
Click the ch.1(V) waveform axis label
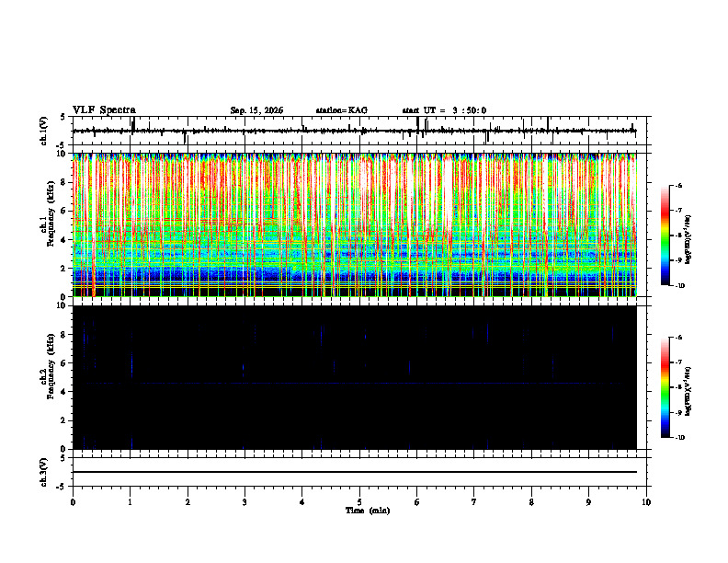(44, 131)
